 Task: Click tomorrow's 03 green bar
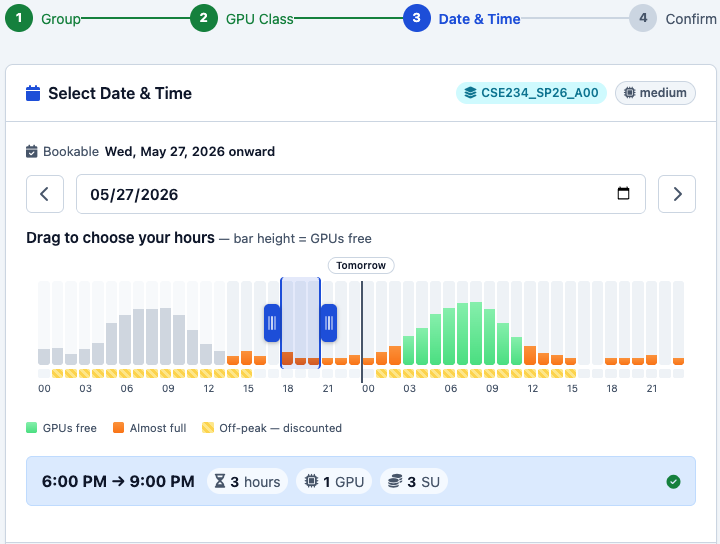(x=408, y=350)
